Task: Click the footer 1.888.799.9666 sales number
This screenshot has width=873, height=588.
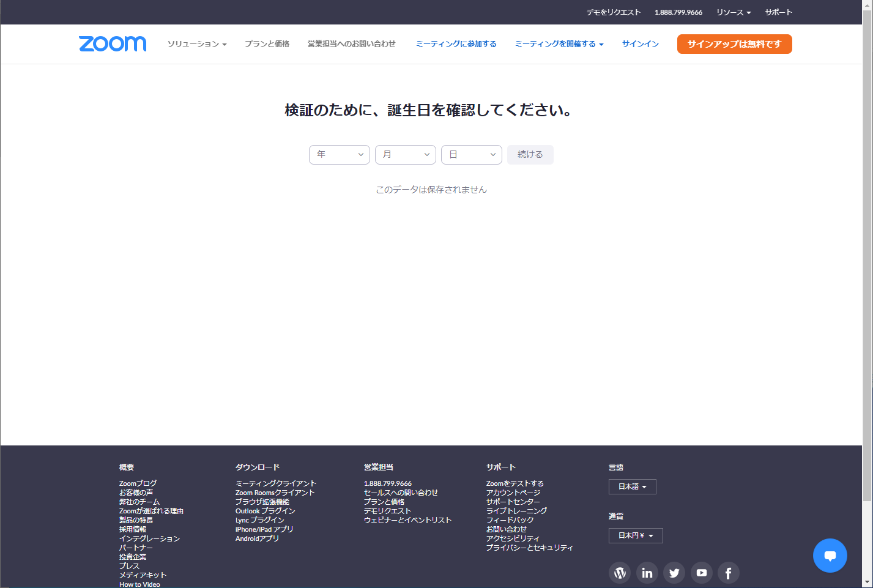Action: [x=388, y=483]
